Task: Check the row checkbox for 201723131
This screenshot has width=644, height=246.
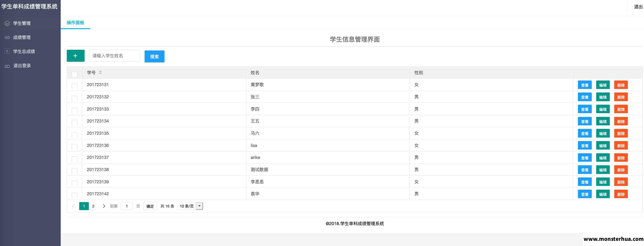Action: pos(75,86)
